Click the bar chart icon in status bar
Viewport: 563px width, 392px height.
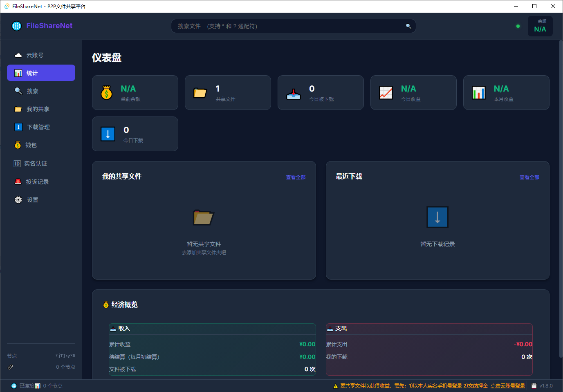(38, 386)
